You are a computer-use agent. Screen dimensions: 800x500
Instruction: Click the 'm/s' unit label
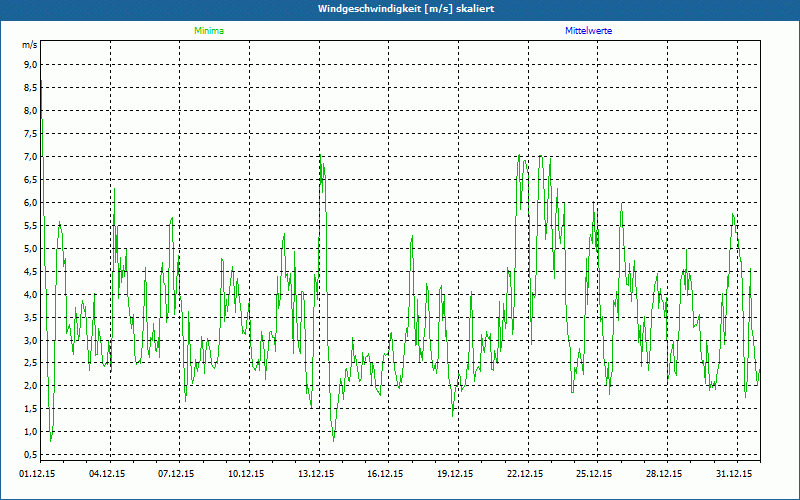coord(30,45)
